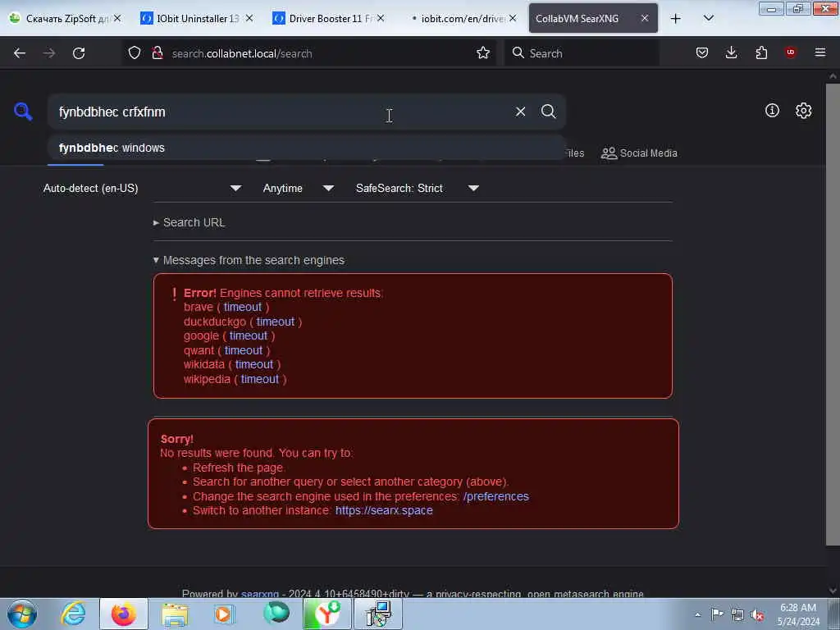Click the Firefox back arrow

coord(20,53)
